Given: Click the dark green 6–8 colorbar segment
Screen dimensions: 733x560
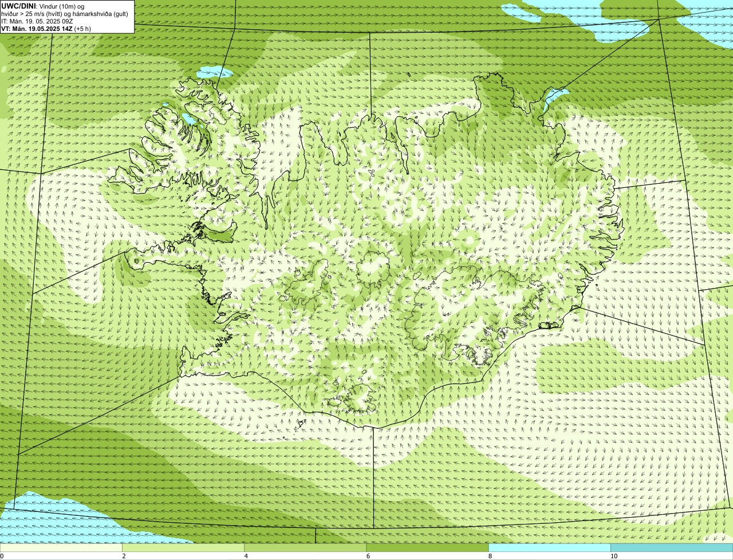Looking at the screenshot, I should coord(427,548).
